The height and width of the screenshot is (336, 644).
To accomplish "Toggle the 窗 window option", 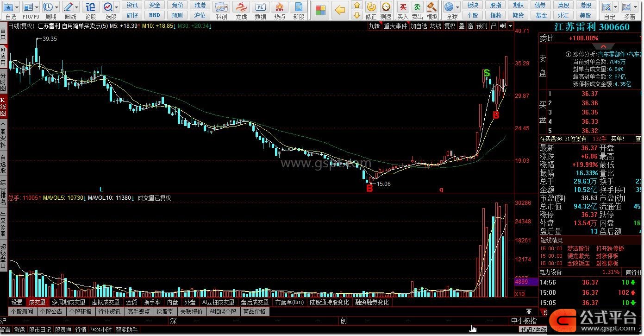I will 470,26.
